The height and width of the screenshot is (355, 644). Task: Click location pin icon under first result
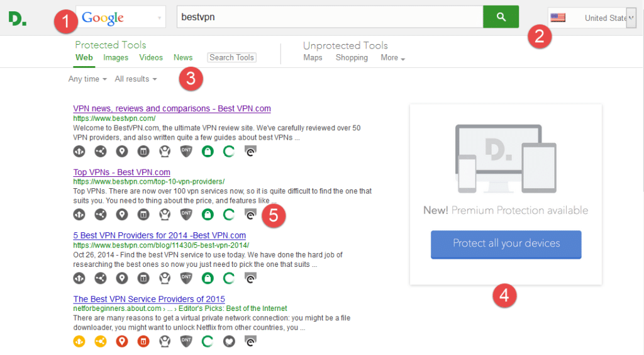tap(122, 151)
